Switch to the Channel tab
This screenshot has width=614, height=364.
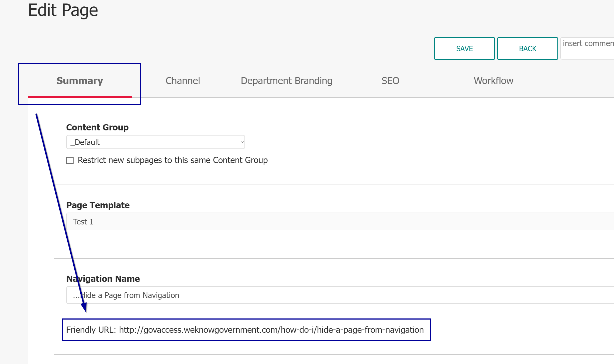(183, 81)
